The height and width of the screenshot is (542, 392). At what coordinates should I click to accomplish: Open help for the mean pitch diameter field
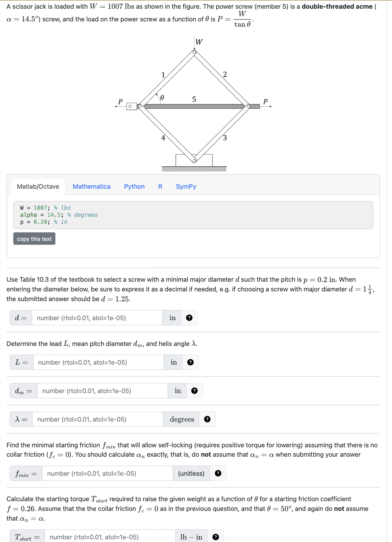(x=194, y=390)
